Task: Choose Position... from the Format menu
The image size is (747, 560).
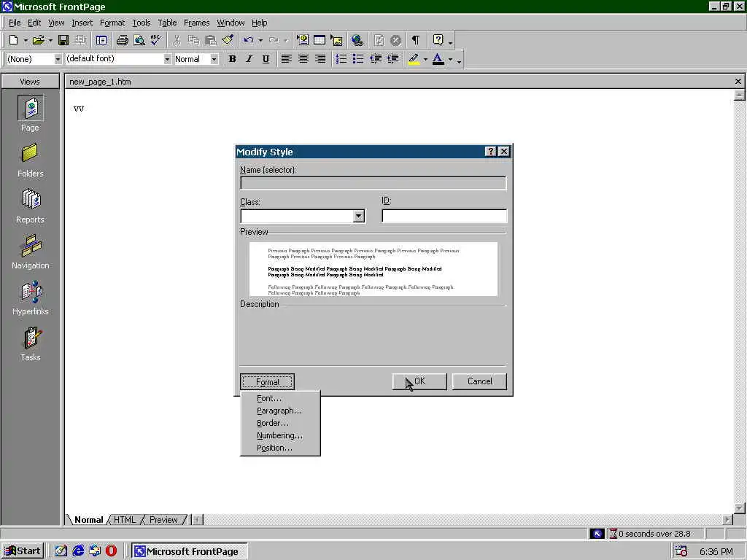Action: pyautogui.click(x=280, y=448)
